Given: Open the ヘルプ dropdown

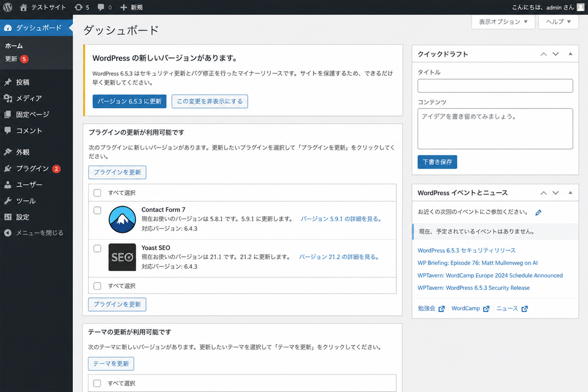Looking at the screenshot, I should point(559,22).
